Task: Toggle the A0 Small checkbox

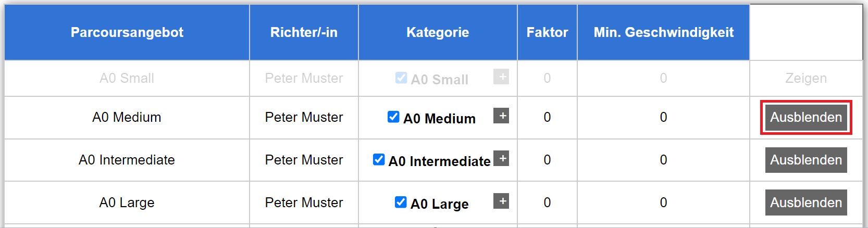Action: click(401, 78)
